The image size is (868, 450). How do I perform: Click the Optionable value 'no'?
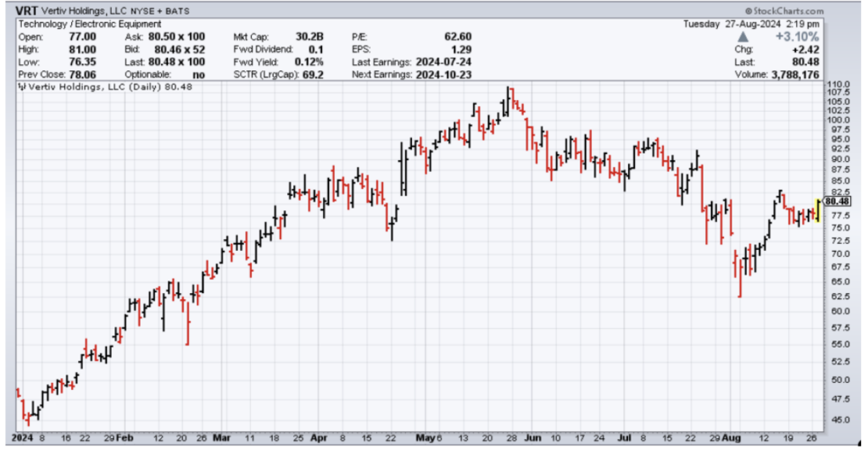(198, 75)
